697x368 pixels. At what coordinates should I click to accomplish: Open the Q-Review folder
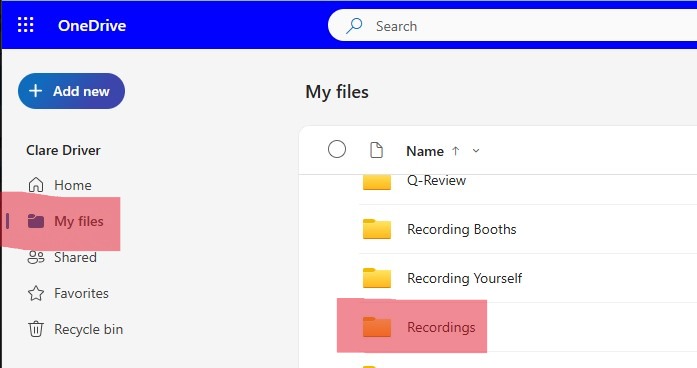click(x=437, y=180)
